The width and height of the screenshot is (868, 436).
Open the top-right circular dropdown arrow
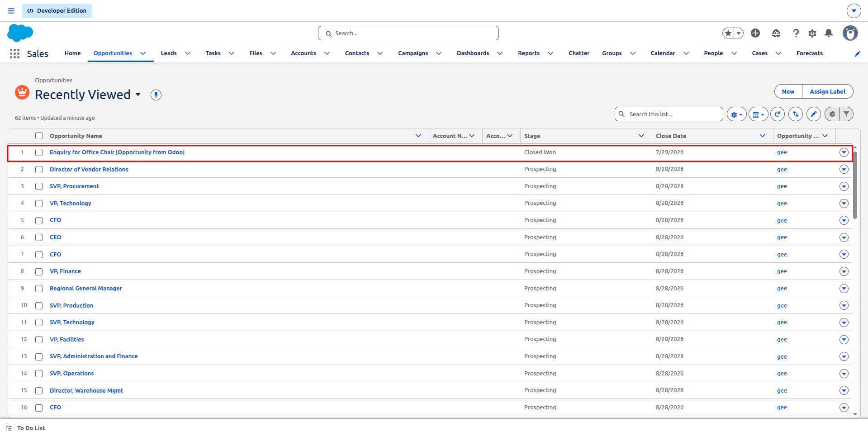tap(854, 11)
